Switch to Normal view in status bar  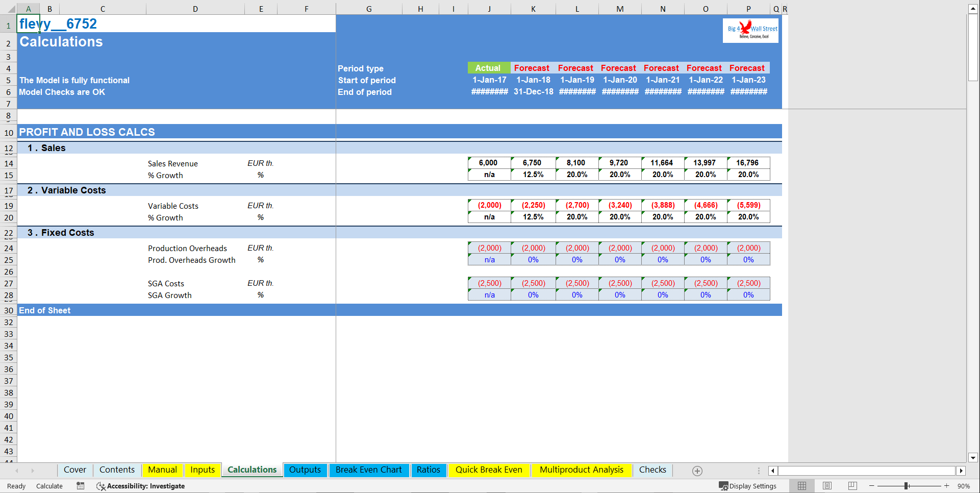pos(801,486)
